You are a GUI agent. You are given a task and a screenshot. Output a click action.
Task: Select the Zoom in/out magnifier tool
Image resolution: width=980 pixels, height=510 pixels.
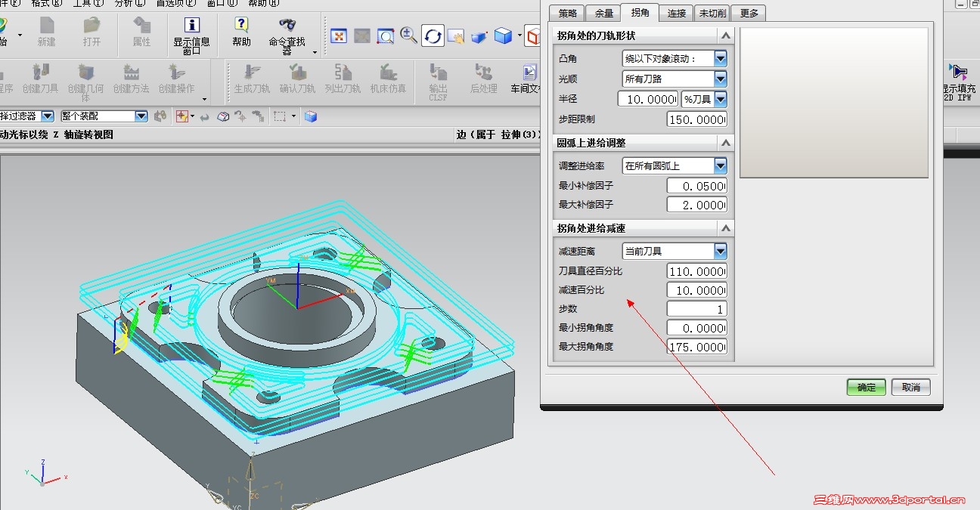pos(409,35)
